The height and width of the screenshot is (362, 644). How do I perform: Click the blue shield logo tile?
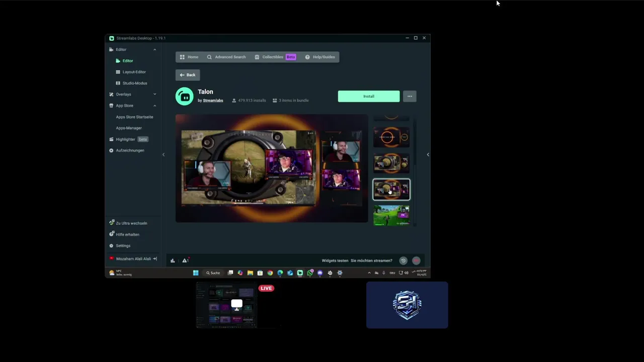point(407,305)
